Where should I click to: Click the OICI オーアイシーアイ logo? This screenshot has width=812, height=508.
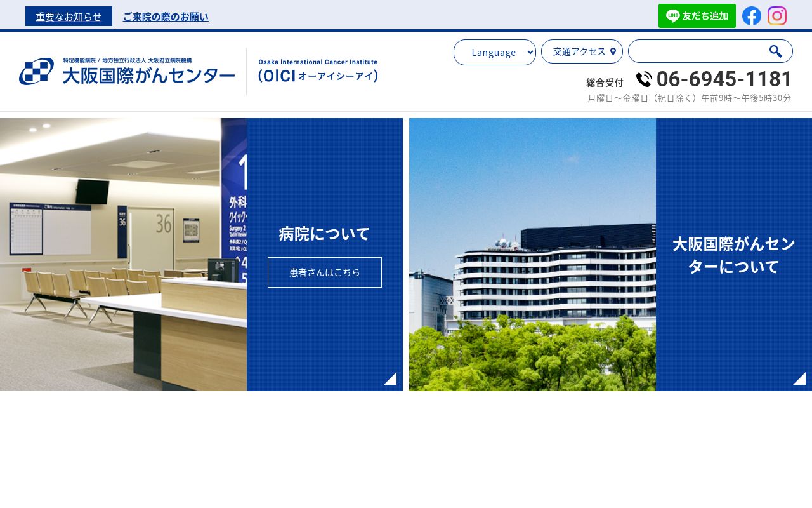318,71
